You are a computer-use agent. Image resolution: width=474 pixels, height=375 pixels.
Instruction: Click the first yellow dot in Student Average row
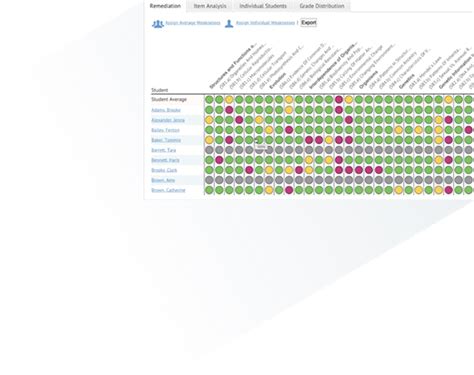pyautogui.click(x=229, y=99)
